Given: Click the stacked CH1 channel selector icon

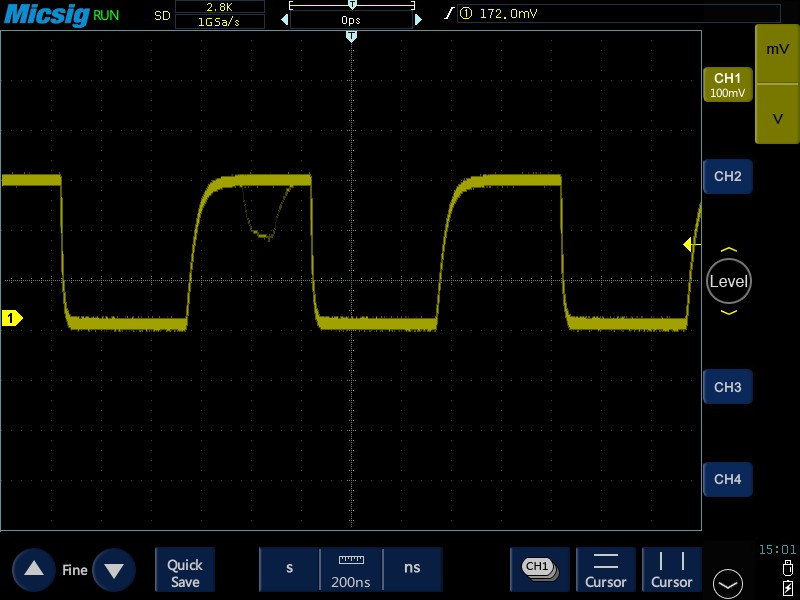Looking at the screenshot, I should pos(539,568).
